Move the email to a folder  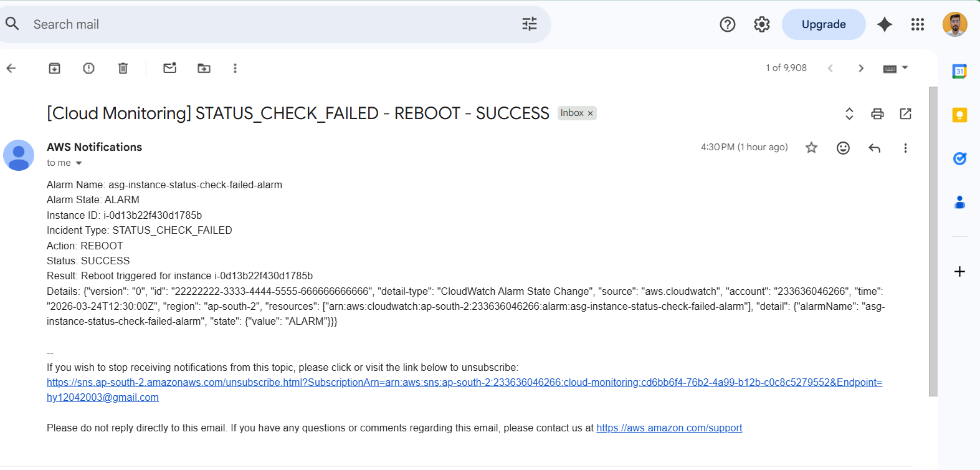(x=204, y=68)
